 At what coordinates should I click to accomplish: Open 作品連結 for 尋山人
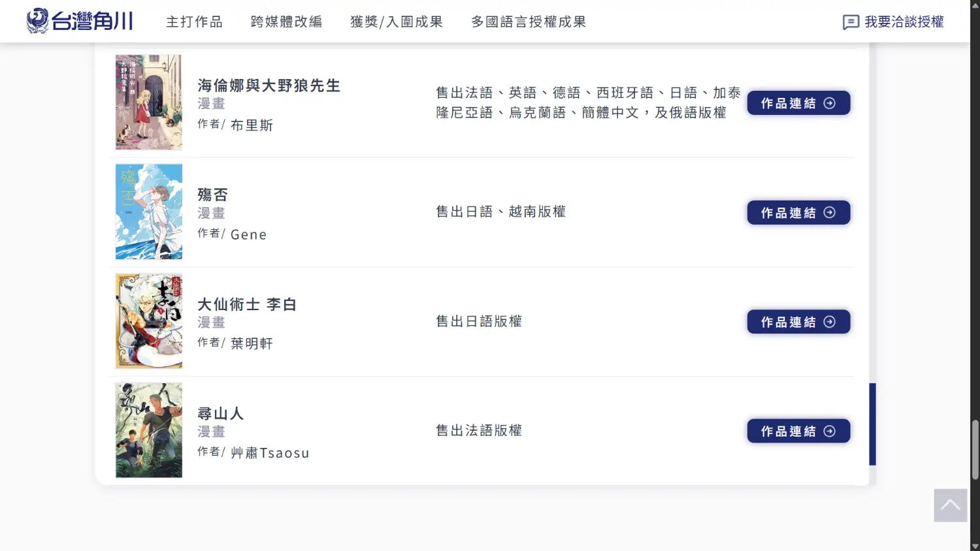click(798, 431)
